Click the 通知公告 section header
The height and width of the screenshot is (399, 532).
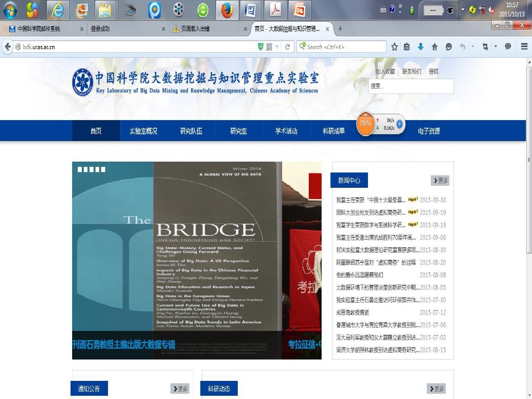pyautogui.click(x=89, y=389)
